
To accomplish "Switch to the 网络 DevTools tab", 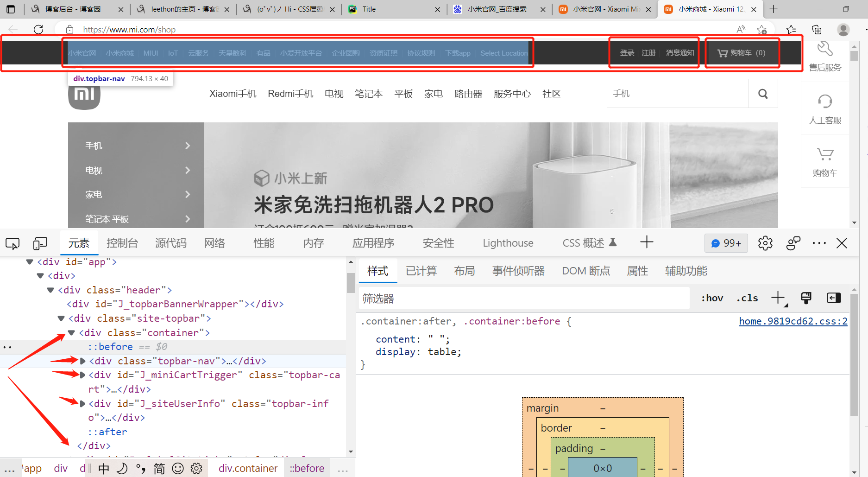I will tap(214, 243).
